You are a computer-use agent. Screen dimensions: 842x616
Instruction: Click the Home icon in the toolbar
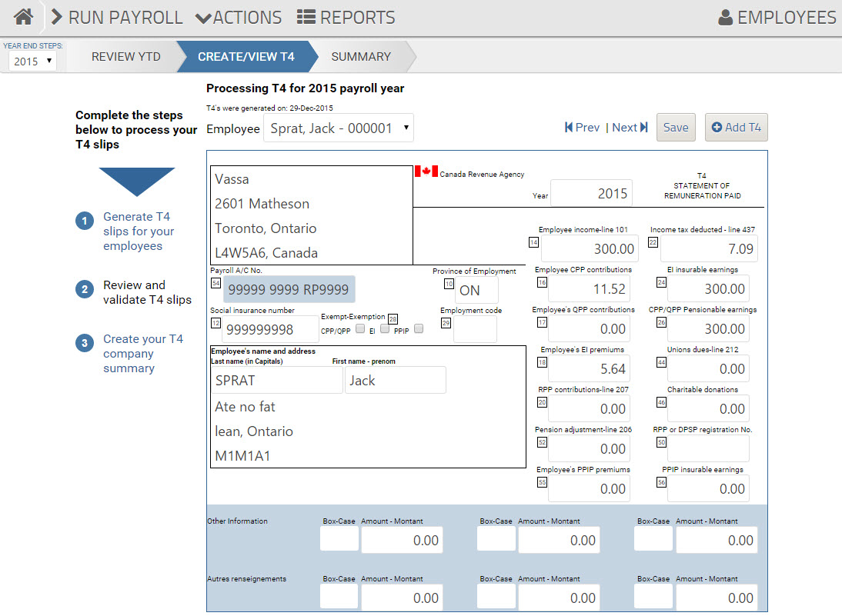pyautogui.click(x=22, y=16)
